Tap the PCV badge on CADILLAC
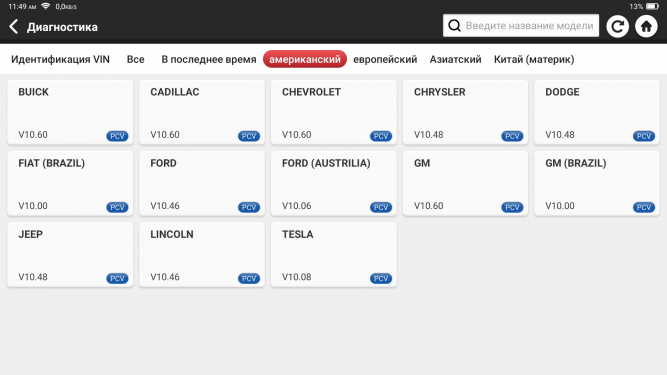Viewport: 667px width, 375px height. pos(249,136)
